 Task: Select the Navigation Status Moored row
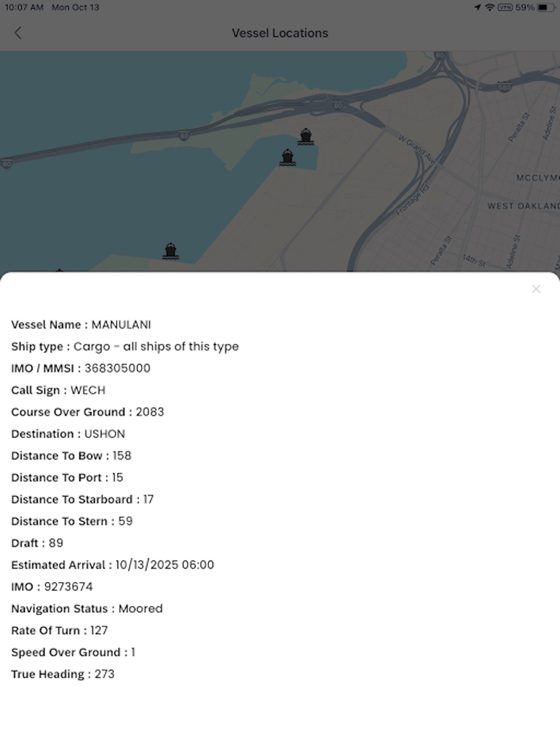[87, 608]
